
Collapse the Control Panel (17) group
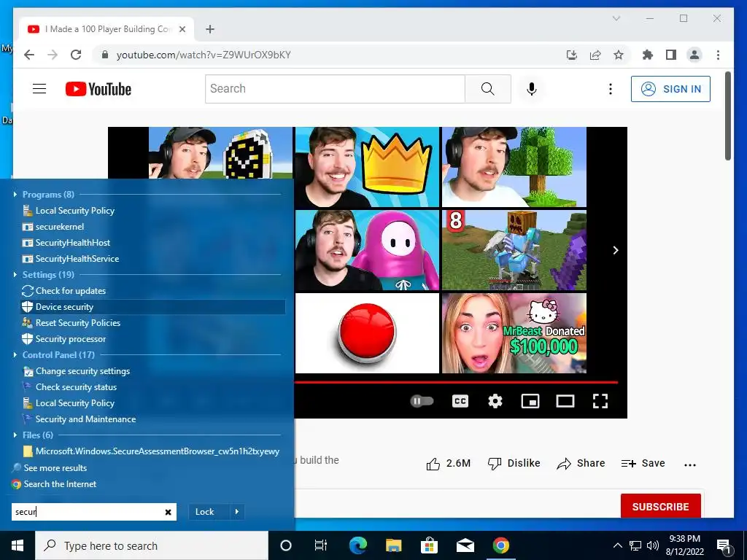click(15, 355)
